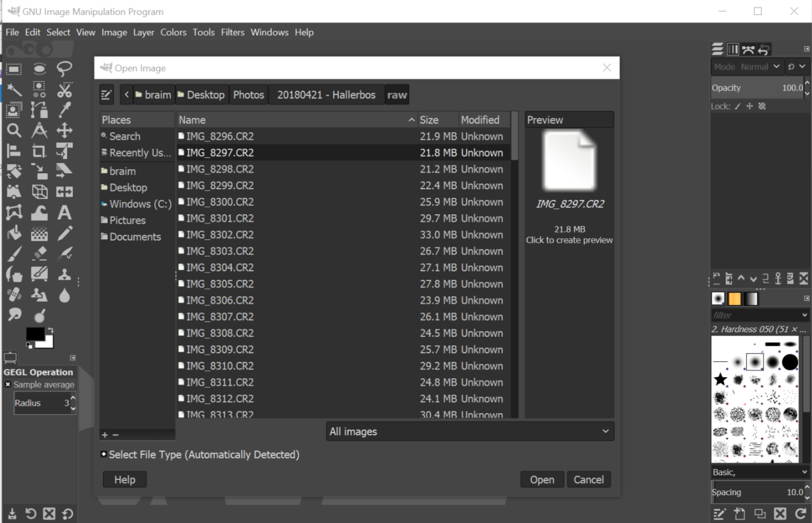Open the Windows menu

point(270,32)
